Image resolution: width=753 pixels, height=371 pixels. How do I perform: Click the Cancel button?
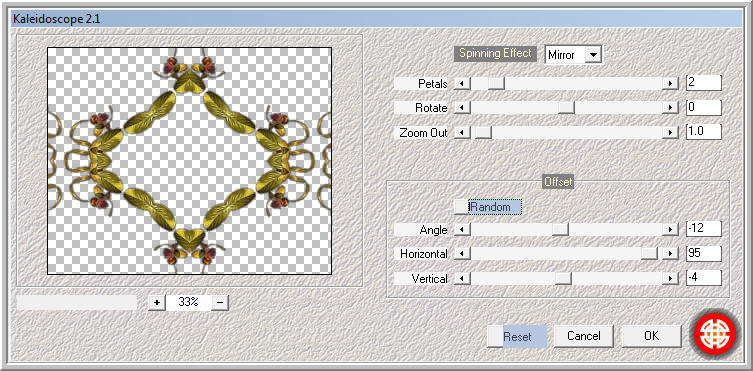click(x=583, y=336)
